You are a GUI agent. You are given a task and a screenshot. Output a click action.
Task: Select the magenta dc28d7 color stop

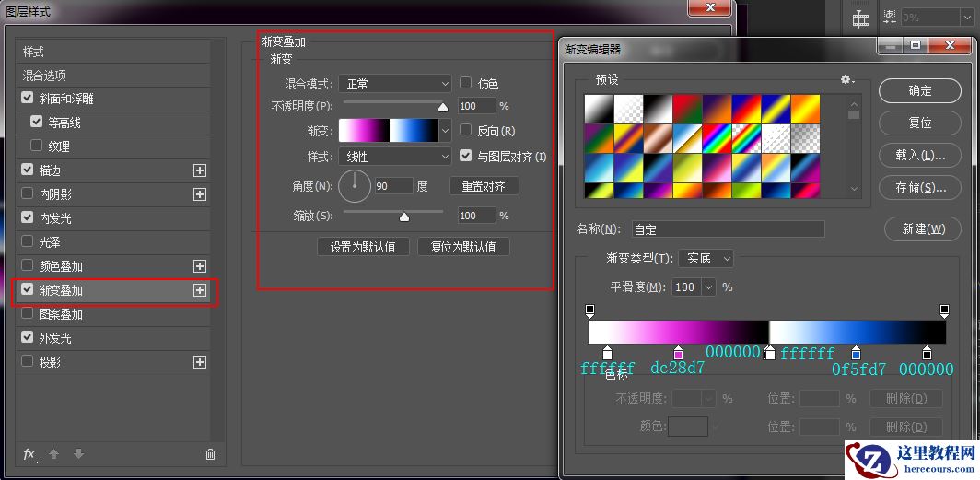(x=678, y=353)
